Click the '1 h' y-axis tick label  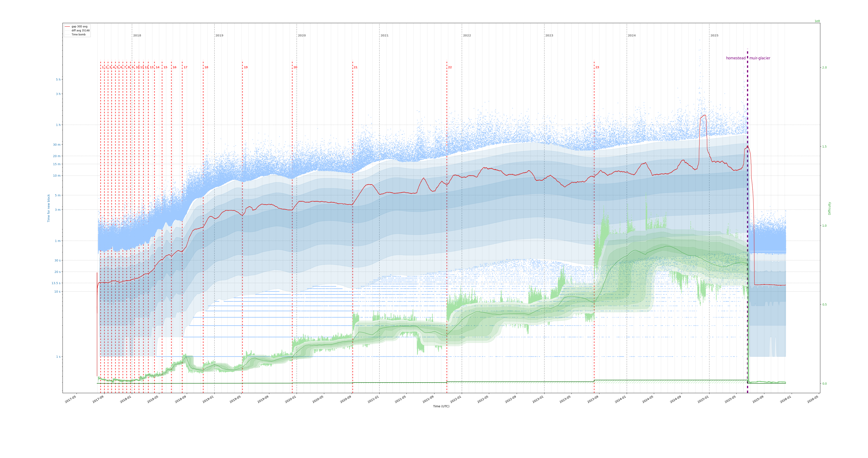(x=58, y=125)
